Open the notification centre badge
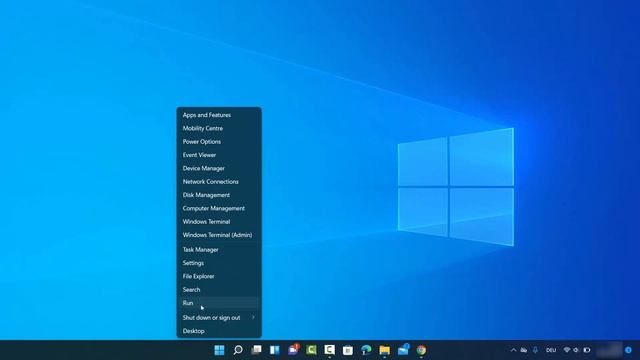 (628, 350)
